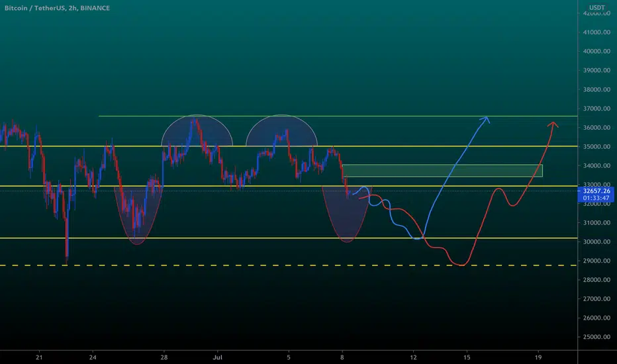Image resolution: width=617 pixels, height=364 pixels.
Task: Click the date label 28 on time axis
Action: pos(164,357)
